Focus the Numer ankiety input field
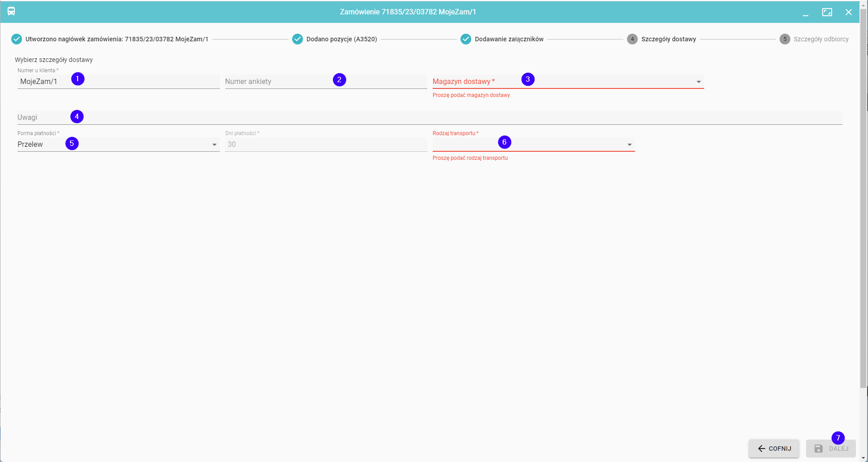The image size is (868, 462). tap(292, 82)
